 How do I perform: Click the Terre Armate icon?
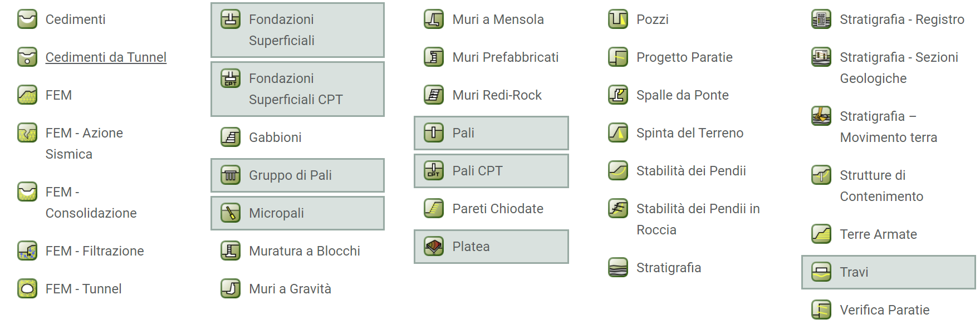pos(821,234)
